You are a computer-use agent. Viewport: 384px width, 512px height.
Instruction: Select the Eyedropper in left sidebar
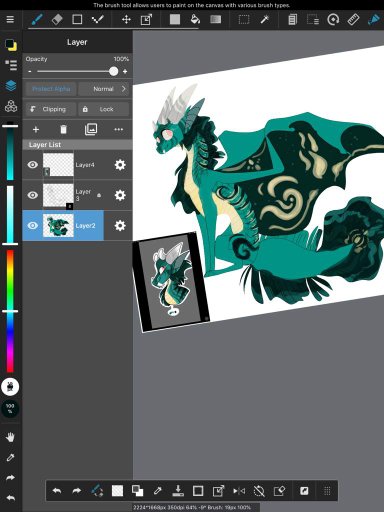coord(10,458)
